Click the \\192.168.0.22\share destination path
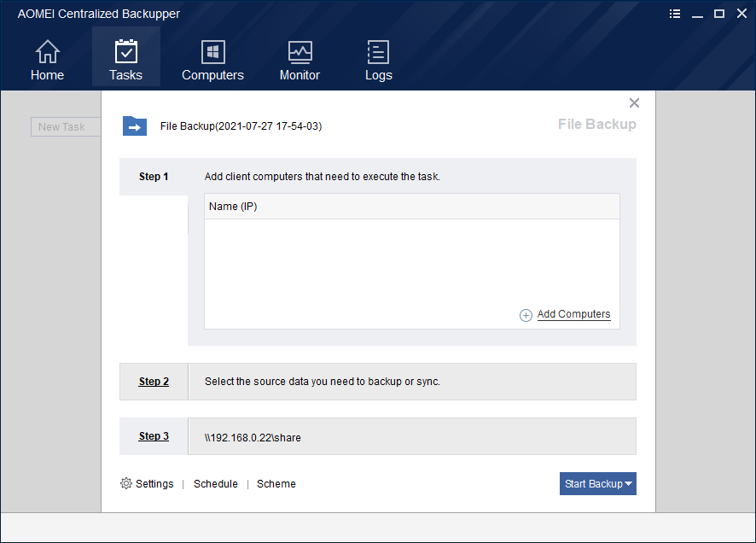The height and width of the screenshot is (543, 756). point(253,437)
